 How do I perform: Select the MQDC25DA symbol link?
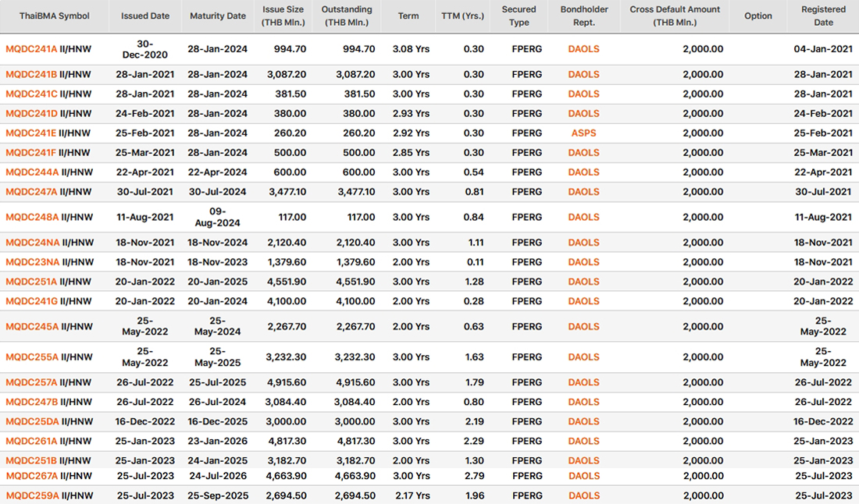tap(32, 422)
